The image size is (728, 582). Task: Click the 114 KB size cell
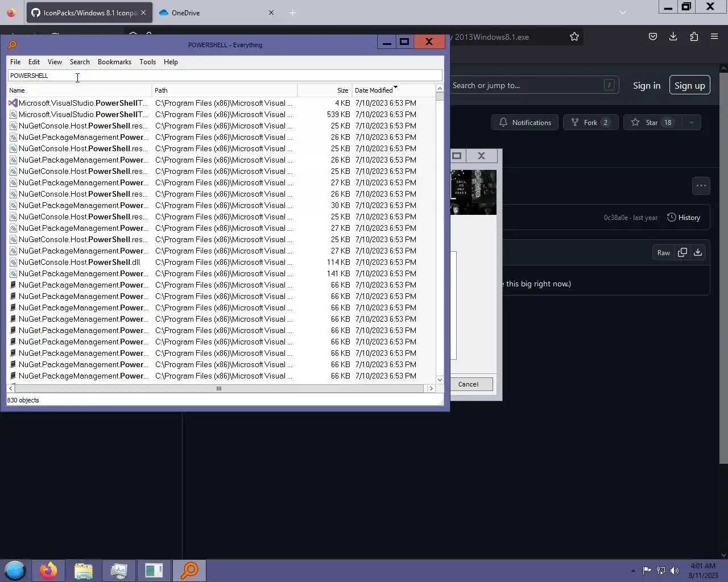tap(338, 262)
